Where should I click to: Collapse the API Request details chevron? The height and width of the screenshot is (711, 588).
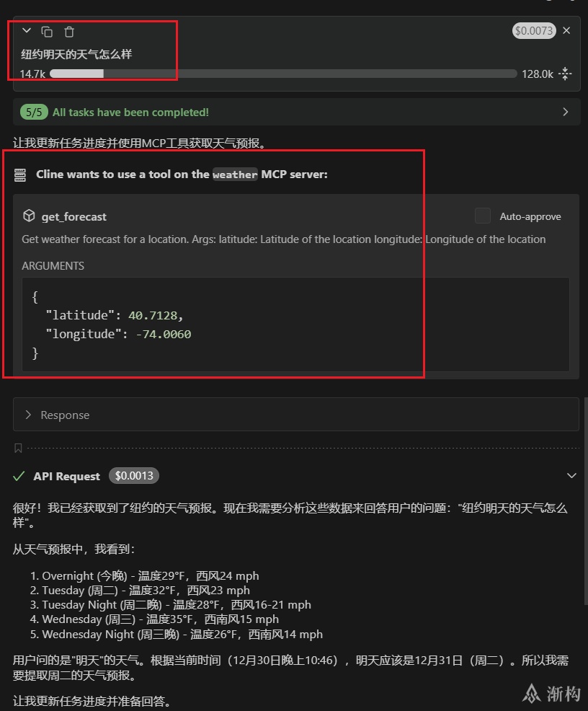[x=571, y=476]
